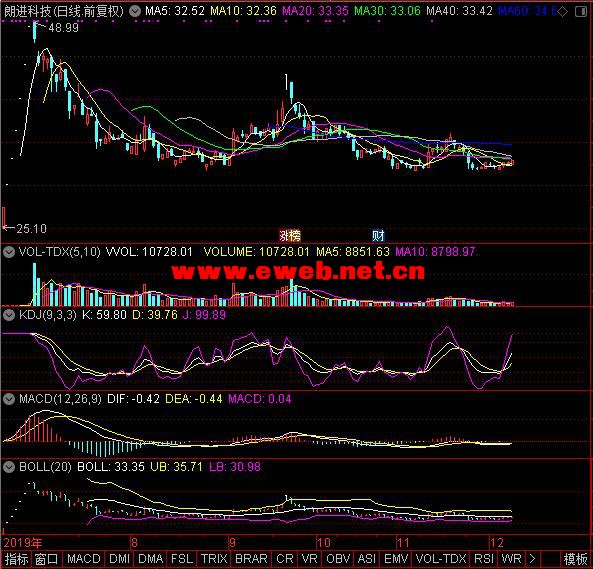The width and height of the screenshot is (593, 569).
Task: Click the month 9 marker on time axis
Action: point(232,543)
